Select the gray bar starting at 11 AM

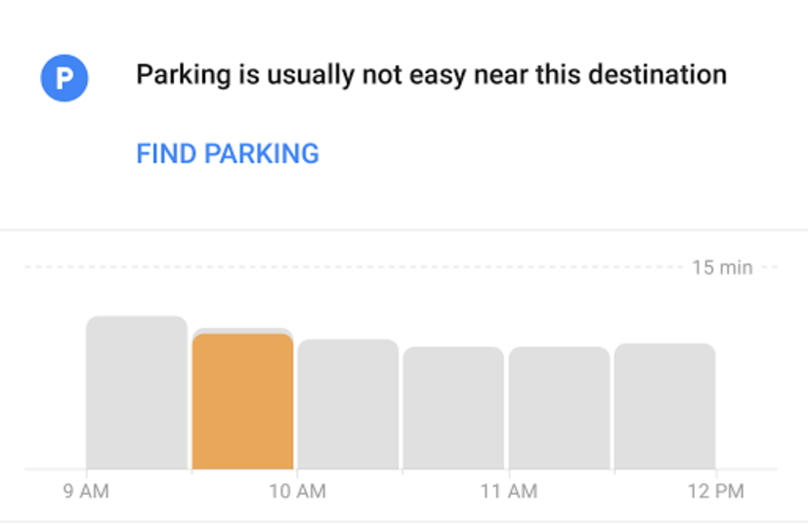[559, 408]
